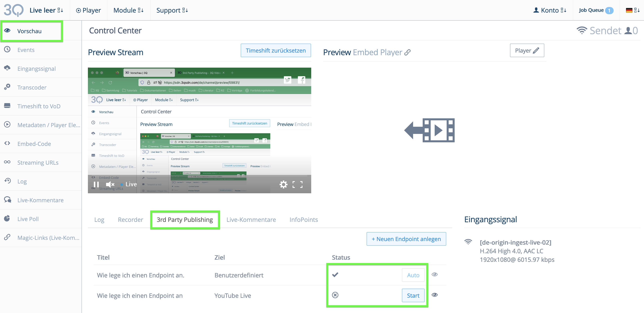Switch to the InfoPoints tab
Image resolution: width=644 pixels, height=313 pixels.
(304, 219)
